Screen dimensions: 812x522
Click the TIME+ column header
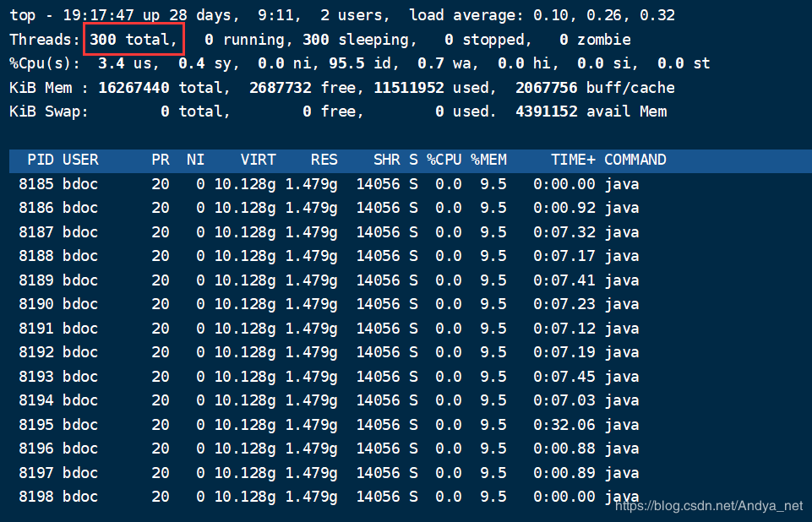(x=573, y=160)
